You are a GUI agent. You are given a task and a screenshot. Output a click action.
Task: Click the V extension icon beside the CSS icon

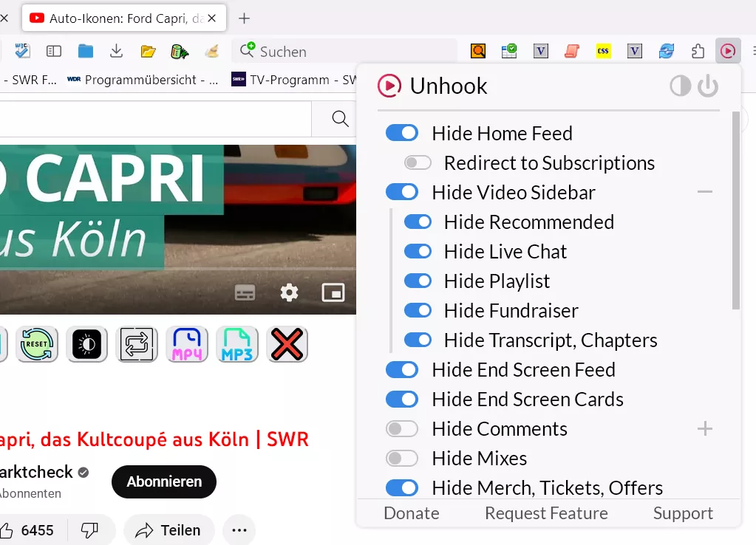pyautogui.click(x=635, y=51)
